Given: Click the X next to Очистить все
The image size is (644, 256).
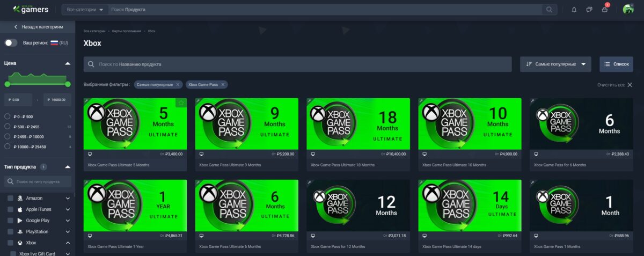Looking at the screenshot, I should point(630,85).
